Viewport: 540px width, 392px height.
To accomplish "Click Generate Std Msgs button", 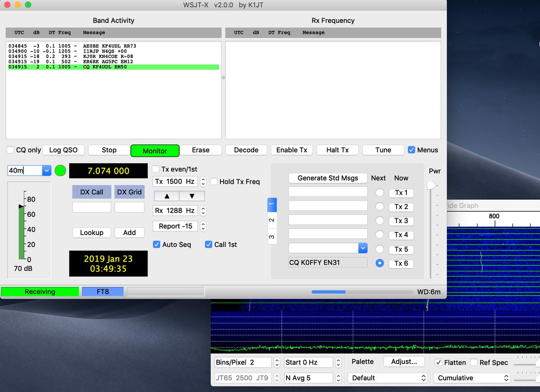I will click(x=328, y=178).
